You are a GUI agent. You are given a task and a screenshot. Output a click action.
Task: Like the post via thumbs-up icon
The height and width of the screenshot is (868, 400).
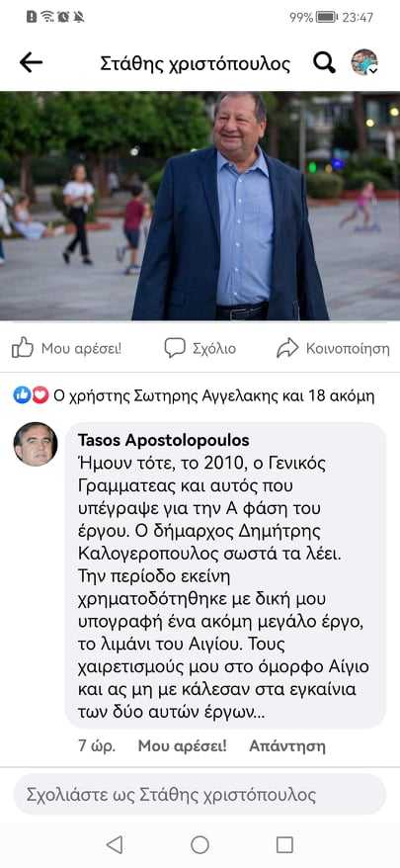coord(23,348)
